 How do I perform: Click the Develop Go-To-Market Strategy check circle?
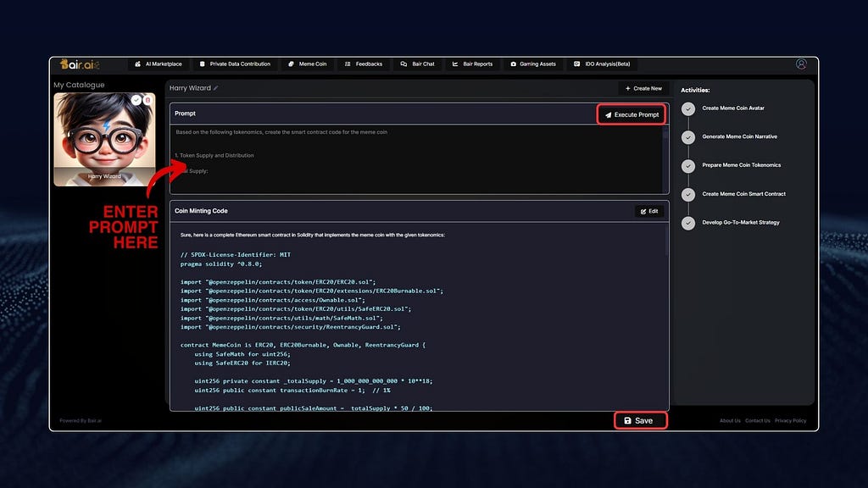point(688,223)
